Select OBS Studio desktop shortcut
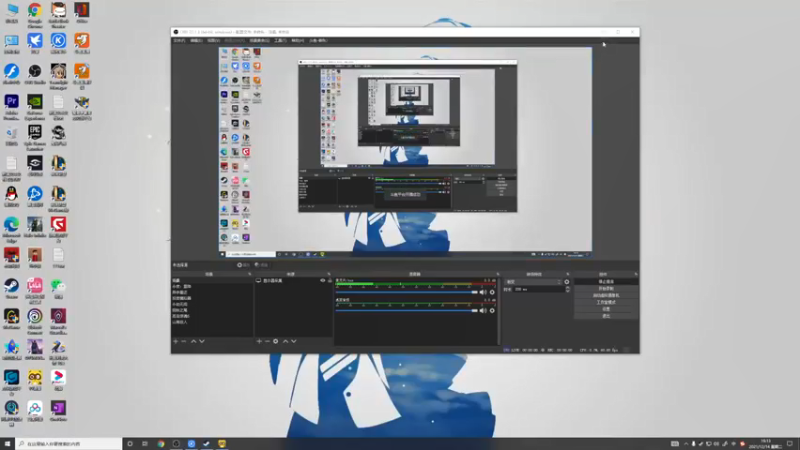 tap(35, 74)
